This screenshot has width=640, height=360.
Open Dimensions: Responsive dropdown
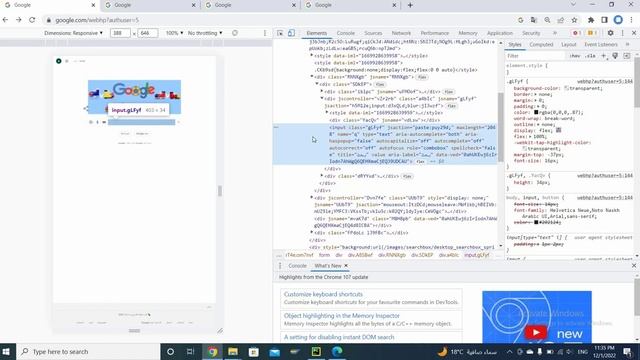[x=73, y=33]
